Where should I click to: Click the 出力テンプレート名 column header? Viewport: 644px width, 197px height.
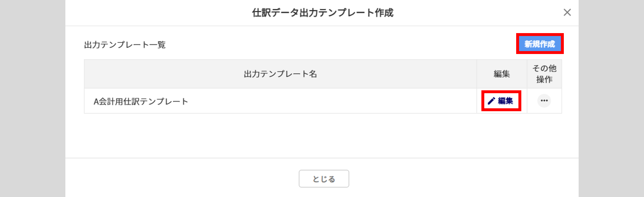click(280, 74)
